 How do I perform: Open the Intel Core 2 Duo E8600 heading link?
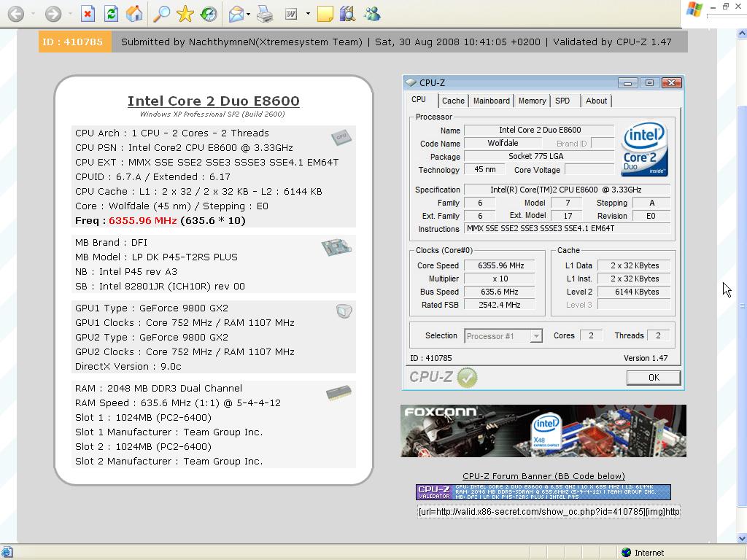214,101
